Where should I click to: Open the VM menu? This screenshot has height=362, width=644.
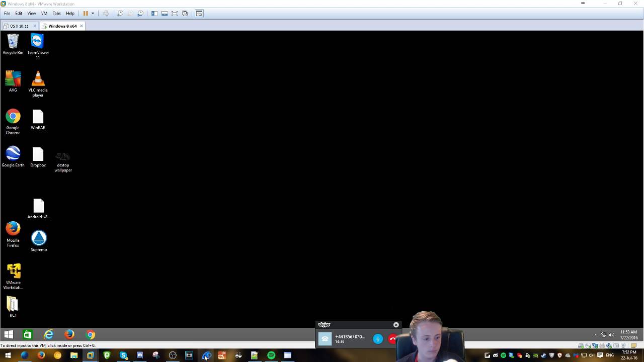[x=44, y=14]
